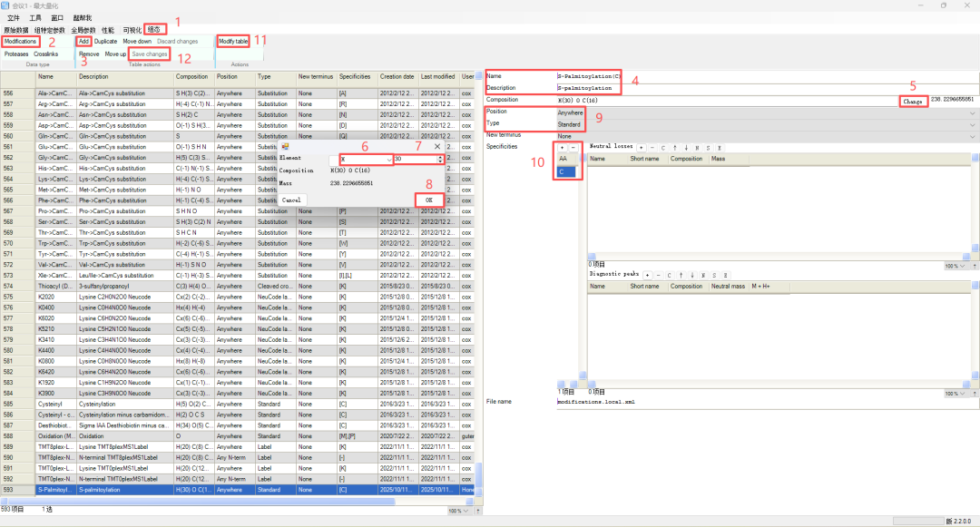Click the Modify table action
The image size is (980, 527).
coord(233,41)
